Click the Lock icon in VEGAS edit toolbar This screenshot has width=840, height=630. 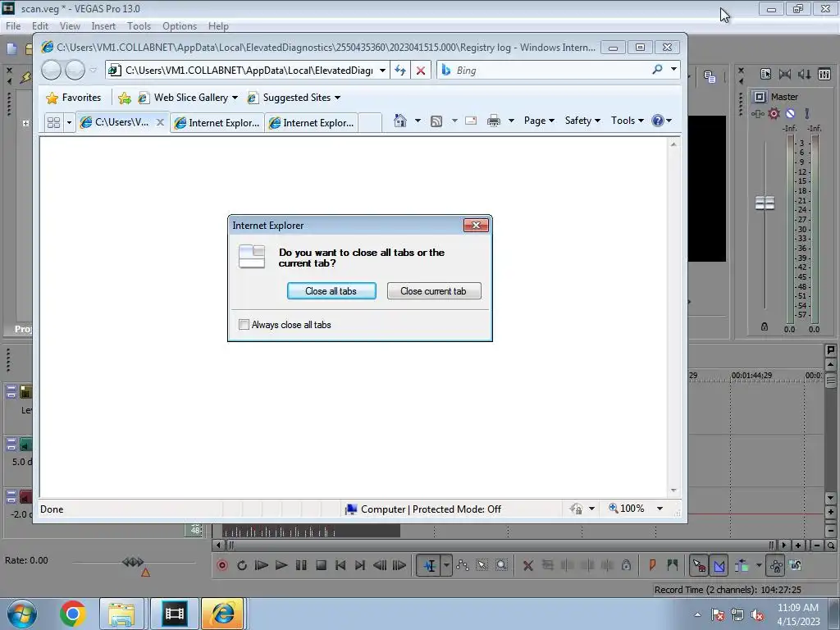pos(626,565)
